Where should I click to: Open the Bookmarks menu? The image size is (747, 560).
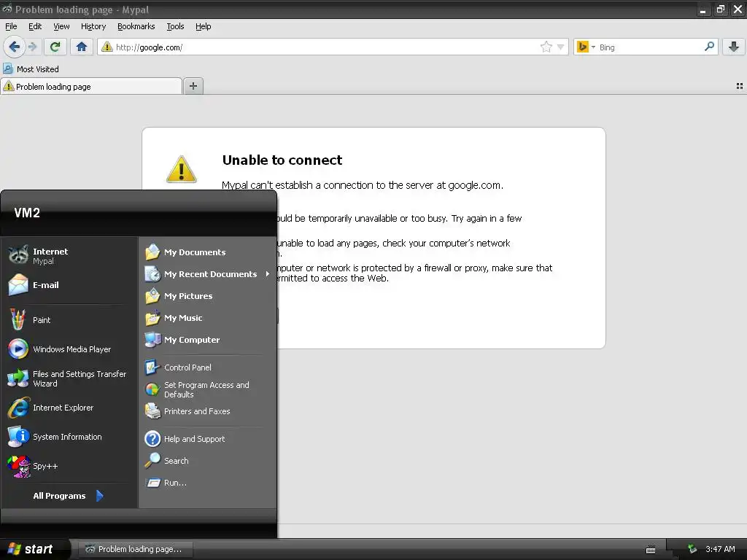pos(136,27)
